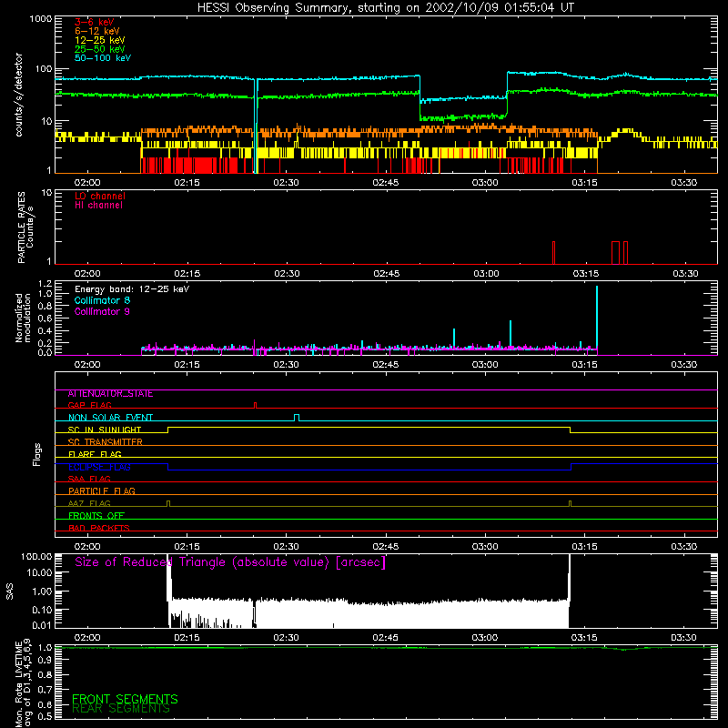Click the FRONTS_OFF flag label

96,516
